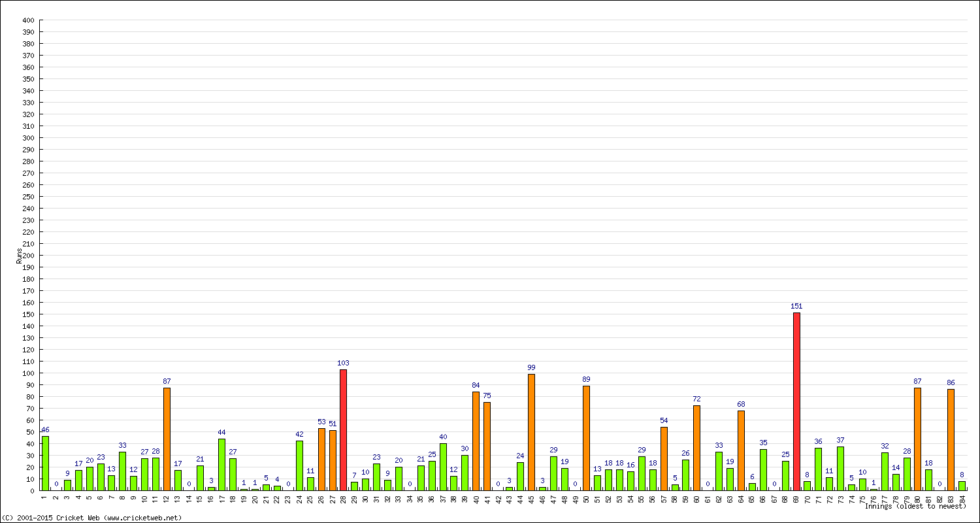Click the "100" tick label on the y-axis
980x523 pixels.
coord(28,373)
